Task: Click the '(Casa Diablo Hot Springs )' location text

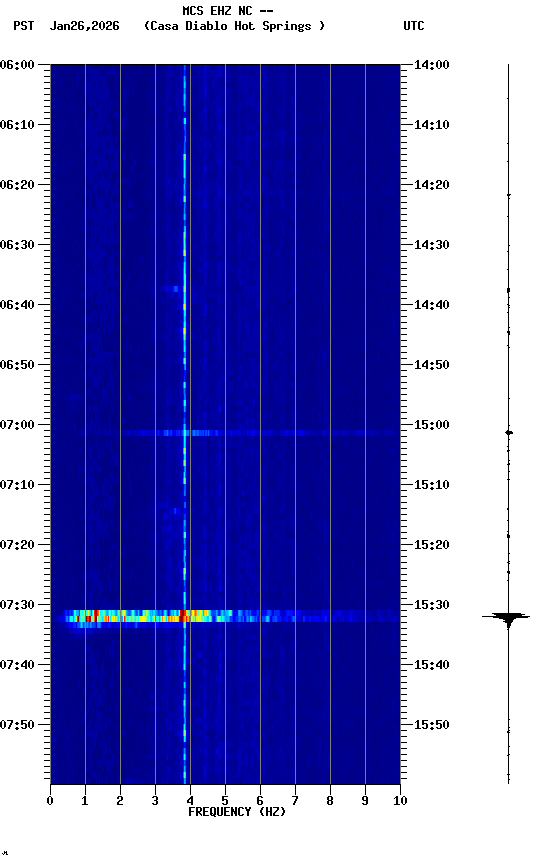Action: coord(234,26)
